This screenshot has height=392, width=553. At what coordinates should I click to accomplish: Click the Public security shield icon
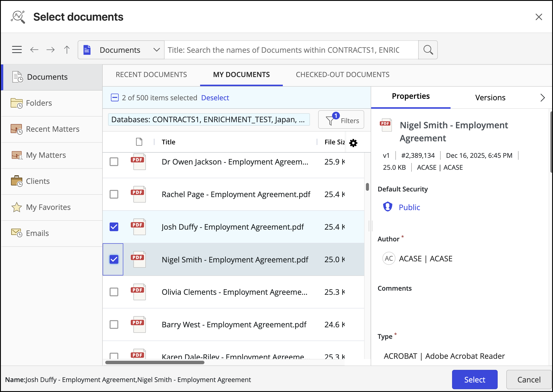point(388,207)
